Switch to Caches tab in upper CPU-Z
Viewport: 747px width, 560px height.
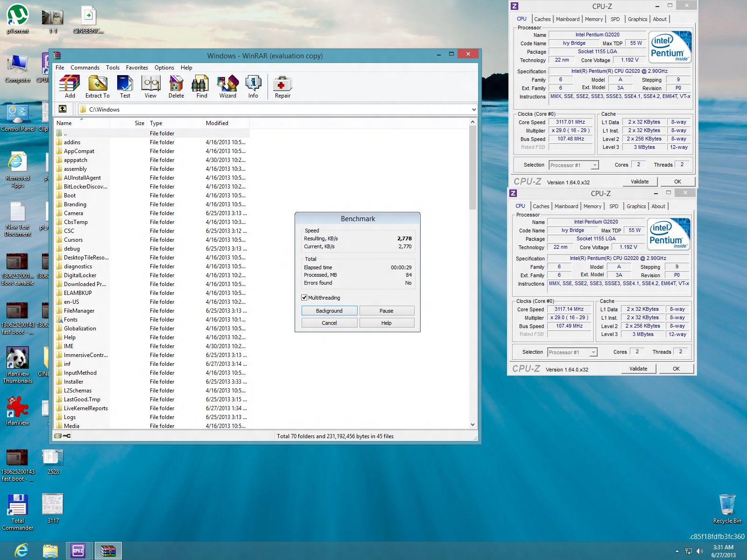(542, 19)
